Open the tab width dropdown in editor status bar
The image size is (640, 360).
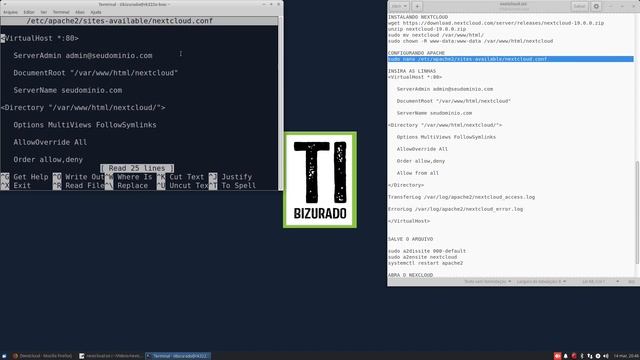tap(541, 282)
